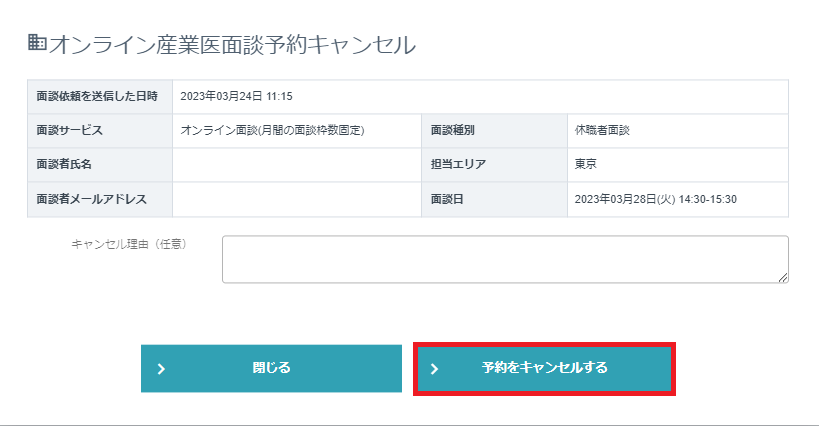Focus the キャンセル理由 text area

[504, 260]
